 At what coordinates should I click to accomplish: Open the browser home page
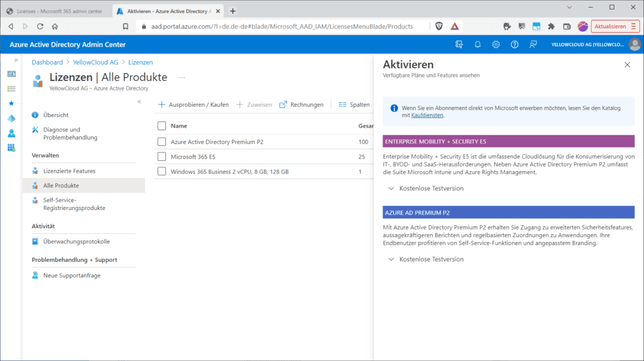[55, 26]
